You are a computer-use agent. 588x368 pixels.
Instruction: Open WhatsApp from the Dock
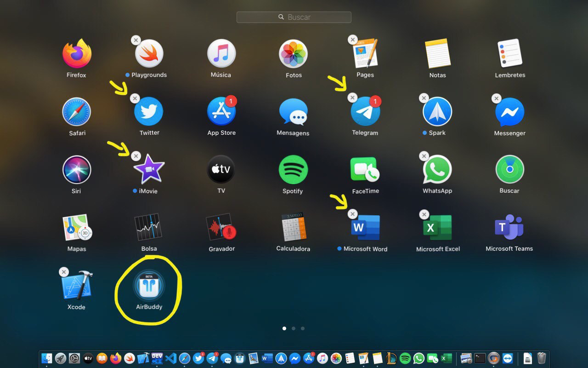(x=418, y=358)
